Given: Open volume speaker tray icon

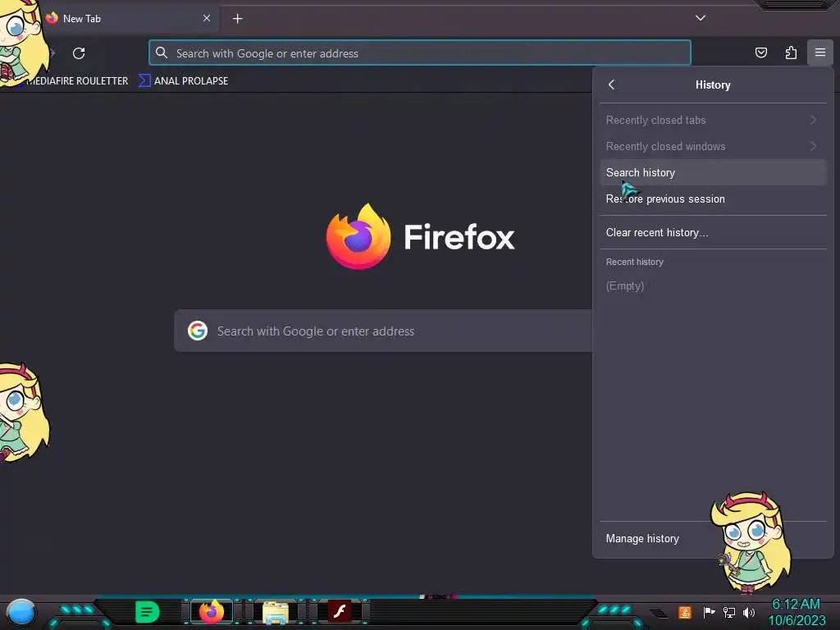Looking at the screenshot, I should click(748, 612).
